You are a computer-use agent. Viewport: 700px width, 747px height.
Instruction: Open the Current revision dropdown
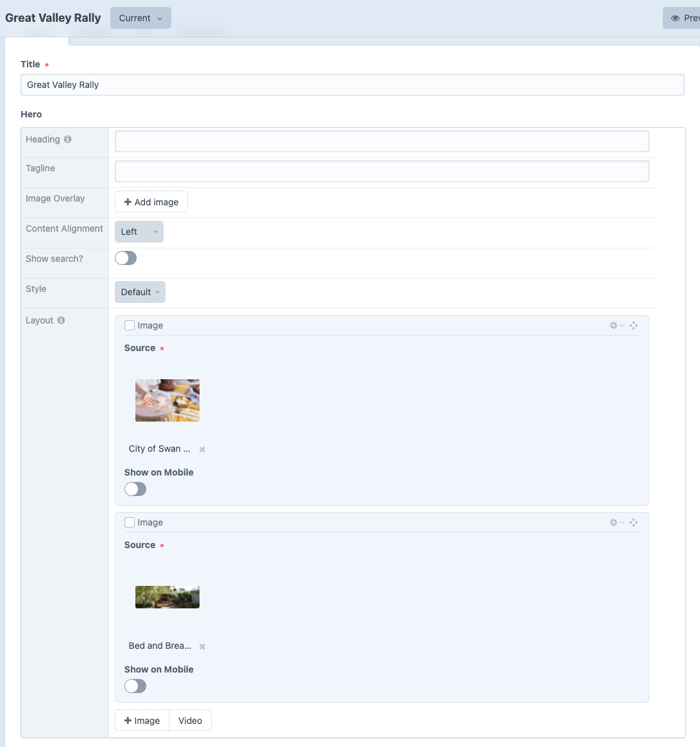pos(141,18)
